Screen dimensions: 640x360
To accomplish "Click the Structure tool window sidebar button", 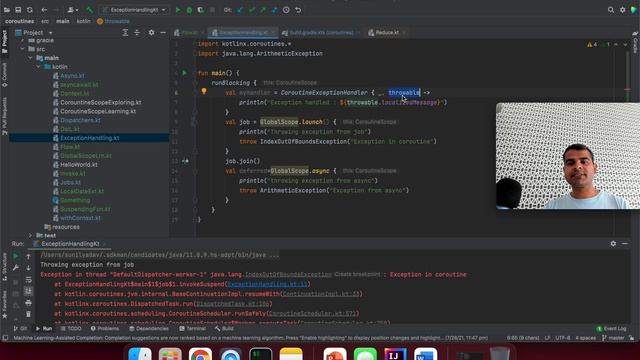I will [4, 266].
